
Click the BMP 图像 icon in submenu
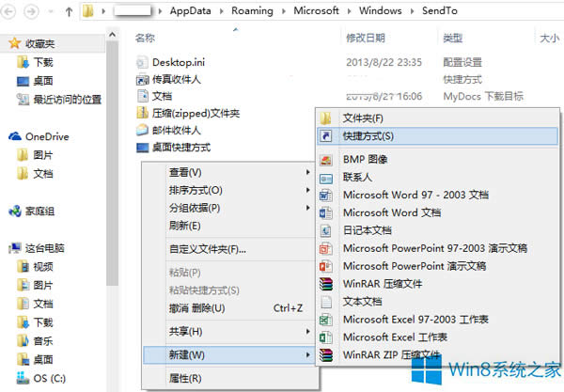point(326,159)
